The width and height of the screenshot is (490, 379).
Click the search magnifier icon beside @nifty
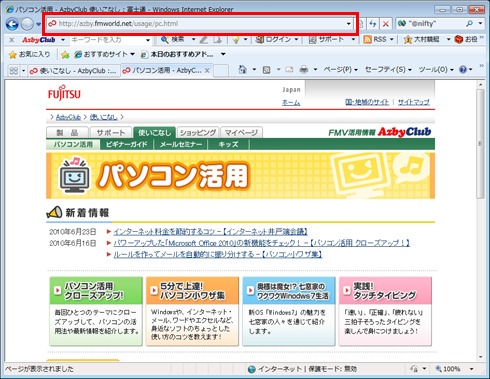pos(469,23)
